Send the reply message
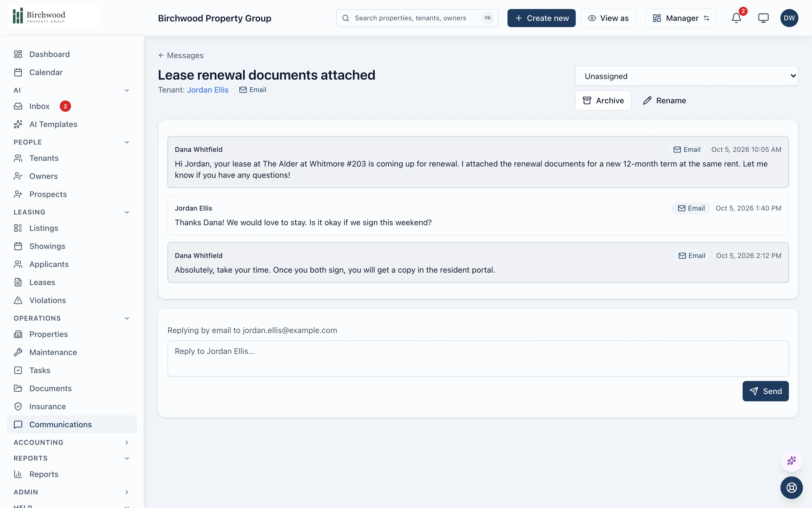Viewport: 812px width, 508px height. pyautogui.click(x=765, y=391)
